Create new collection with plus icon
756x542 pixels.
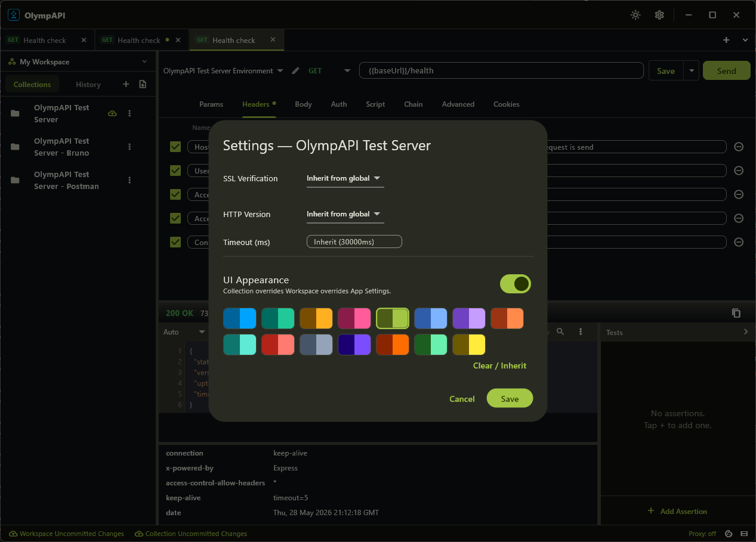point(126,85)
